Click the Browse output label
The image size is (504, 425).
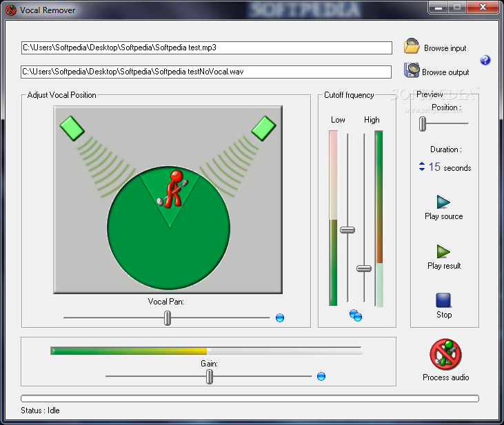pyautogui.click(x=445, y=72)
